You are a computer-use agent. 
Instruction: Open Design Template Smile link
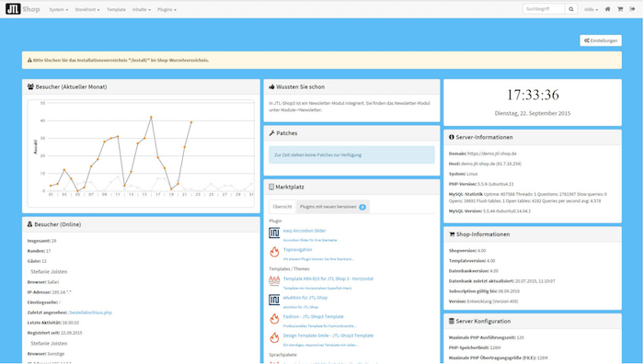coord(328,336)
